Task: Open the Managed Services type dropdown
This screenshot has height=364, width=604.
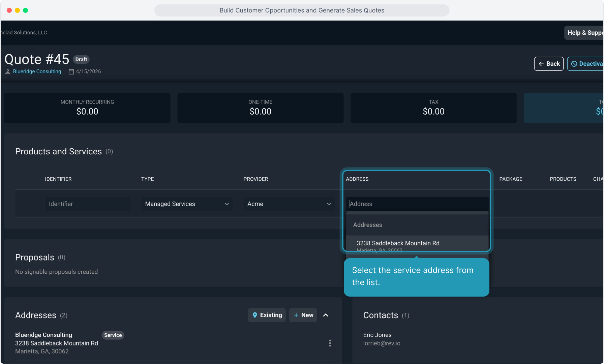Action: pos(187,204)
